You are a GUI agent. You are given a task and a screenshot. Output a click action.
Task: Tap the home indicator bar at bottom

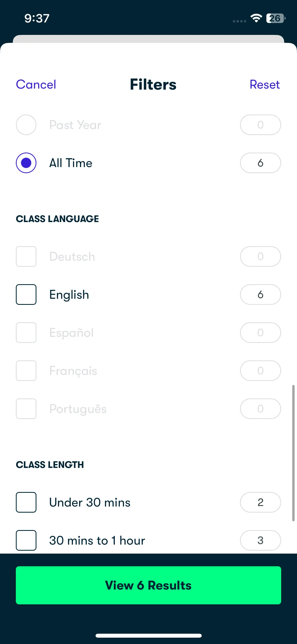click(149, 636)
